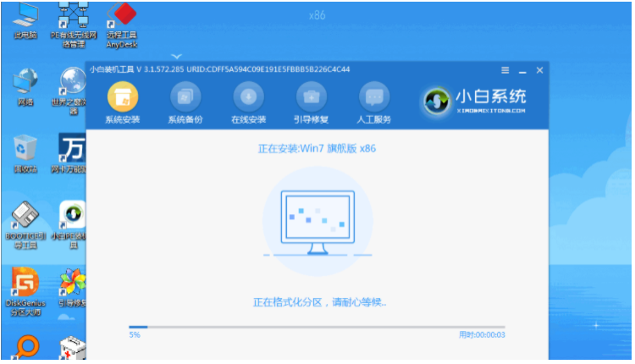The width and height of the screenshot is (635, 364).
Task: Minimize the 小白装机工具 window
Action: pos(522,71)
